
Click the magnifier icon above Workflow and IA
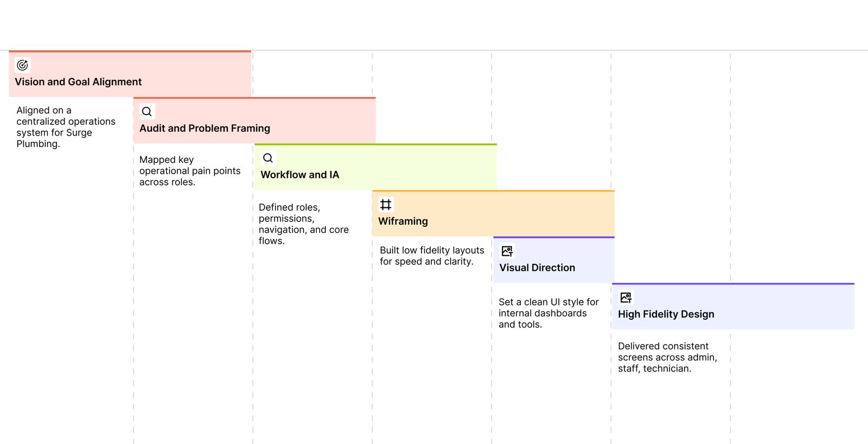(268, 158)
